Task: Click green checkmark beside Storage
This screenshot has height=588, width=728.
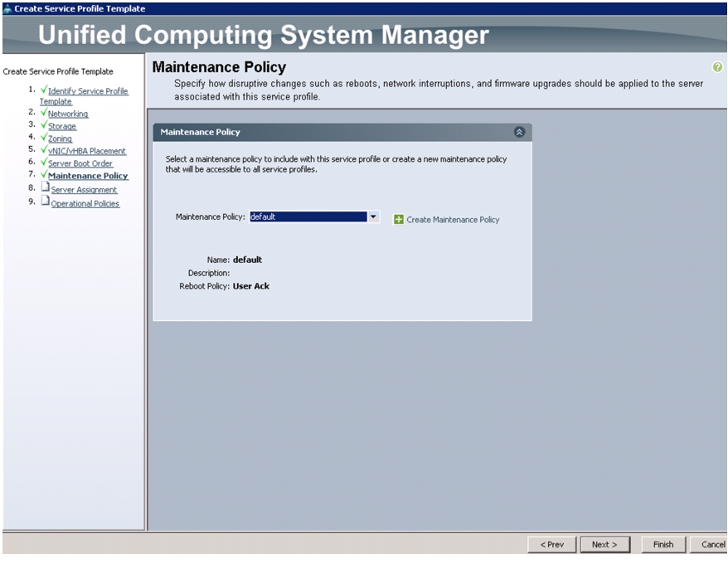Action: (x=44, y=125)
